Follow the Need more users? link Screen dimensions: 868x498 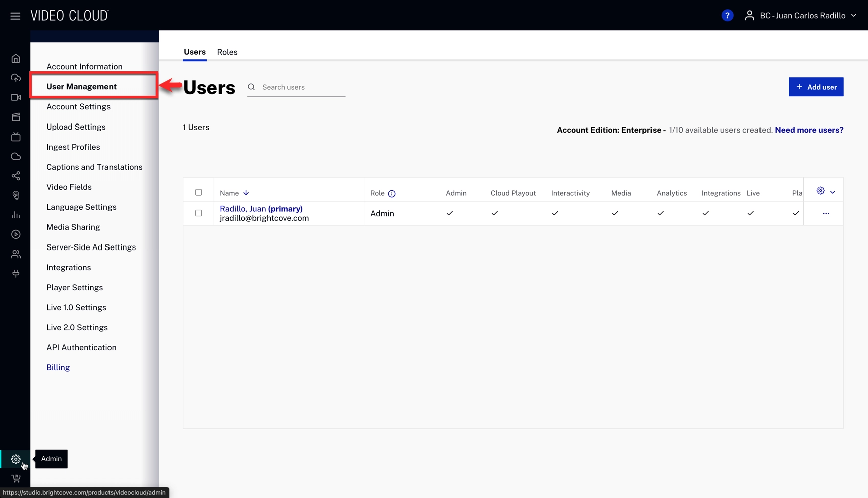pos(809,130)
